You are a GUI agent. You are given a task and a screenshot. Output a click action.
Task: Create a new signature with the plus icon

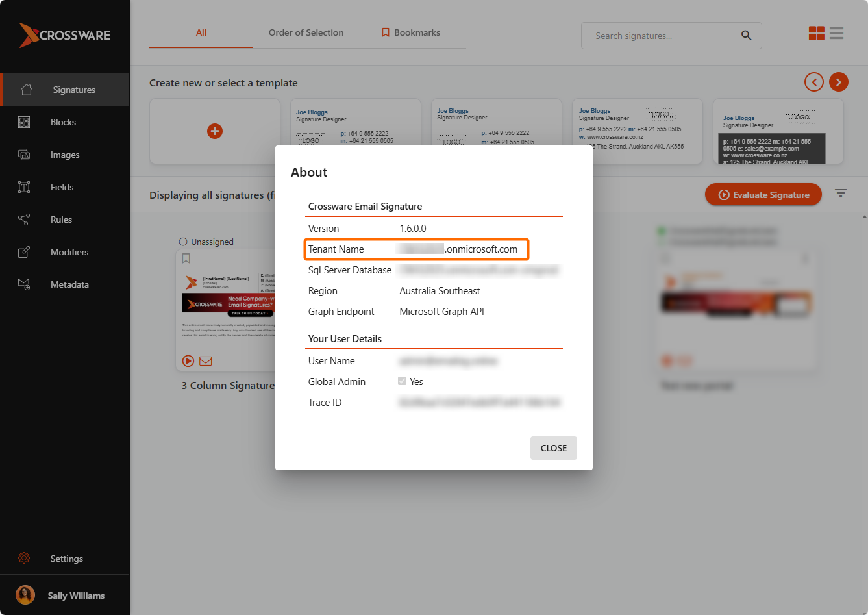pyautogui.click(x=215, y=131)
